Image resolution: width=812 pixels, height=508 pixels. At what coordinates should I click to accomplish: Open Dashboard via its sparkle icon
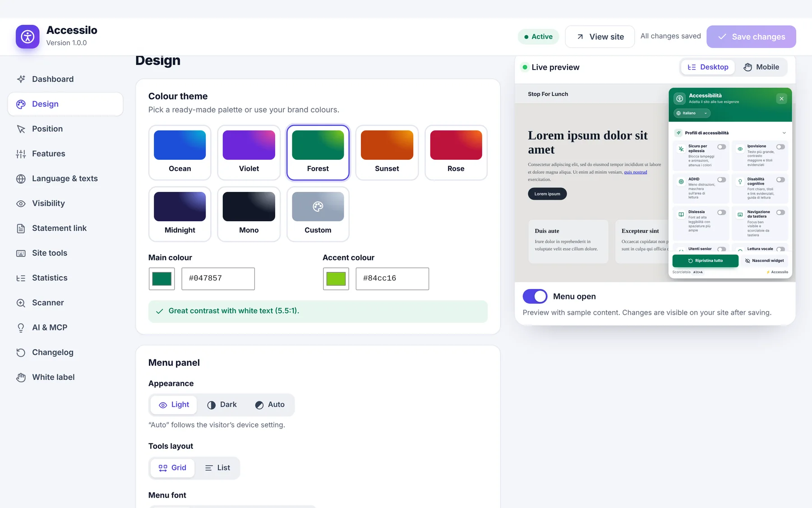[x=21, y=79]
